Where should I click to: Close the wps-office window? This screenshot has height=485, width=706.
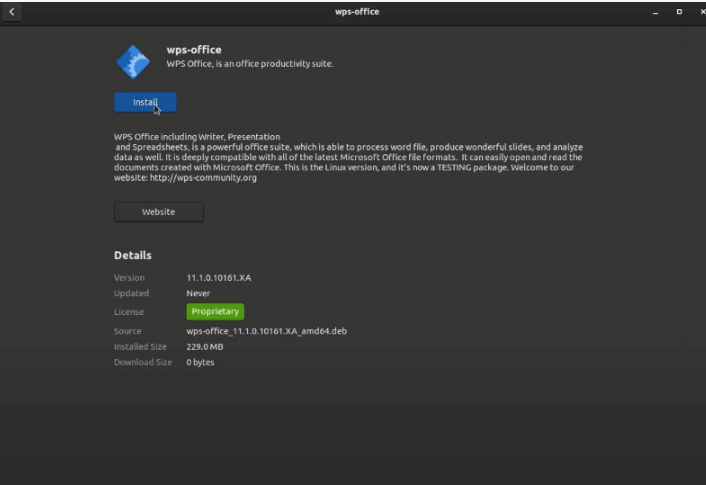pyautogui.click(x=700, y=12)
